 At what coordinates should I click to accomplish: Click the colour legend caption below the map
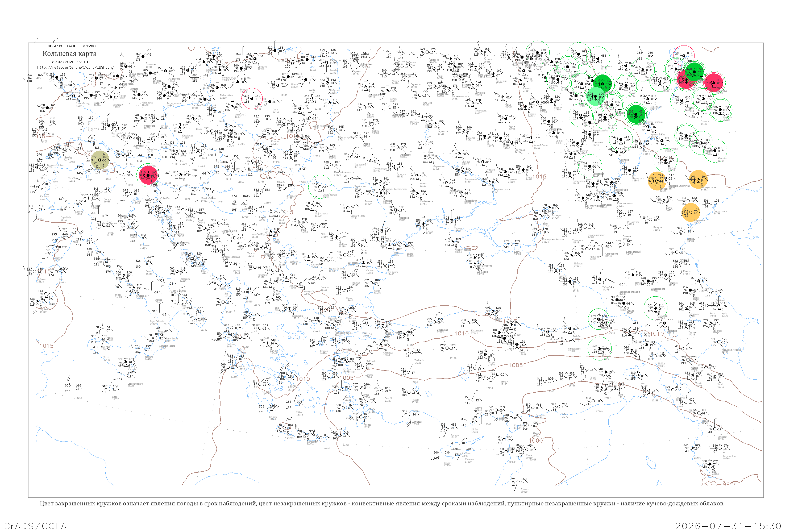[382, 504]
